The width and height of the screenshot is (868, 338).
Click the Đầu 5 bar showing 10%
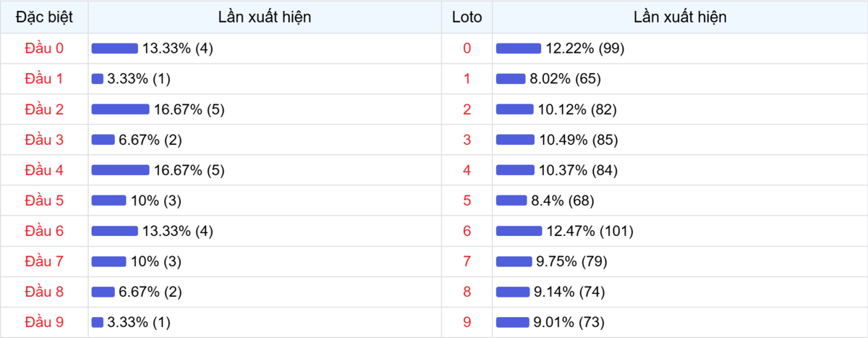pos(109,200)
